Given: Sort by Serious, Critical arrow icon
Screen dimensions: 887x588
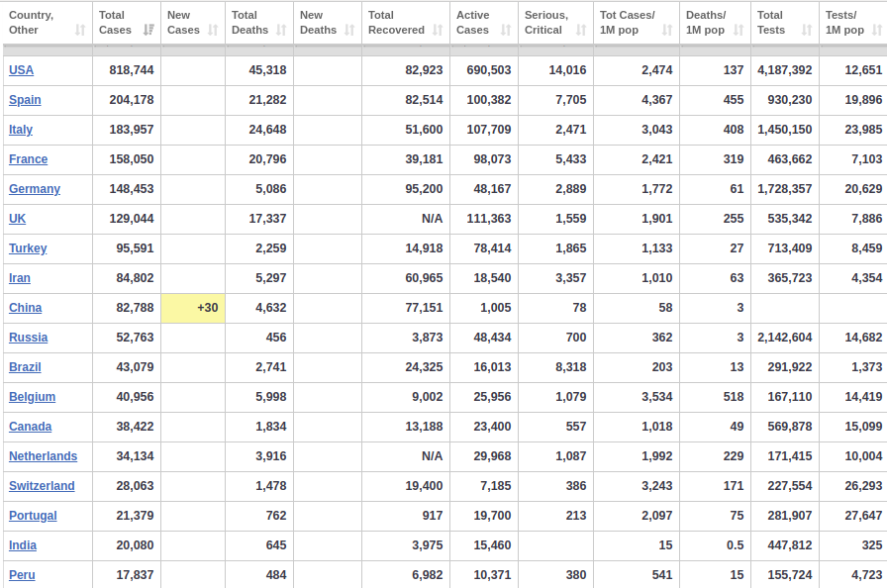Looking at the screenshot, I should (581, 30).
